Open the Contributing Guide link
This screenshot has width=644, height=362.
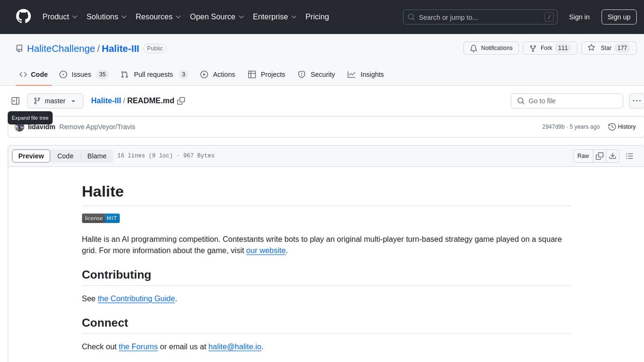(136, 299)
